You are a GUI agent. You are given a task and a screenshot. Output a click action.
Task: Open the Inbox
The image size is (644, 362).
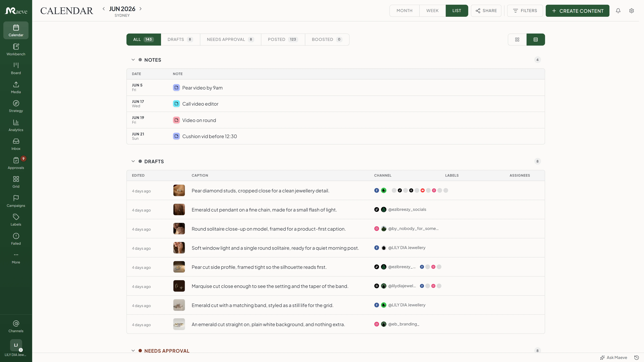[x=16, y=144]
